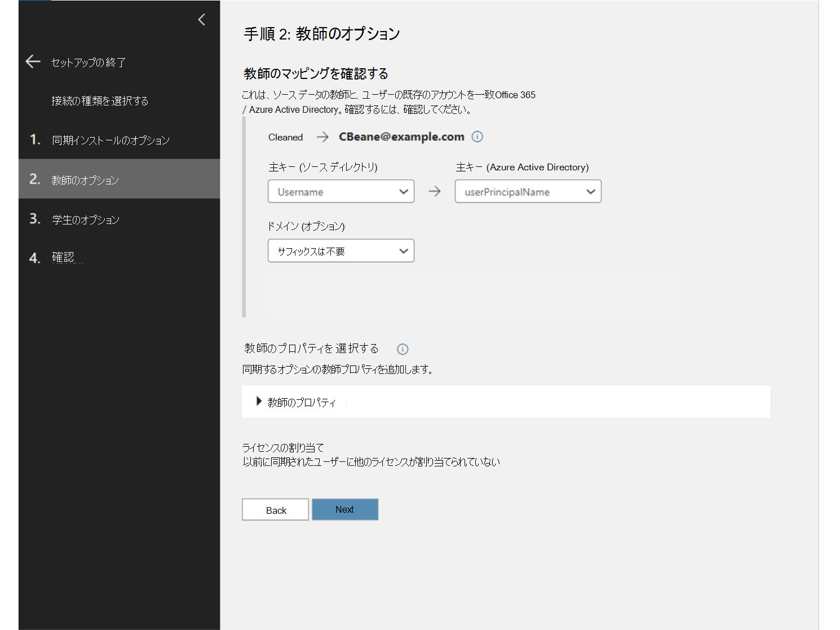Select 接続の種類を選択する in sidebar
Image resolution: width=840 pixels, height=630 pixels.
100,101
